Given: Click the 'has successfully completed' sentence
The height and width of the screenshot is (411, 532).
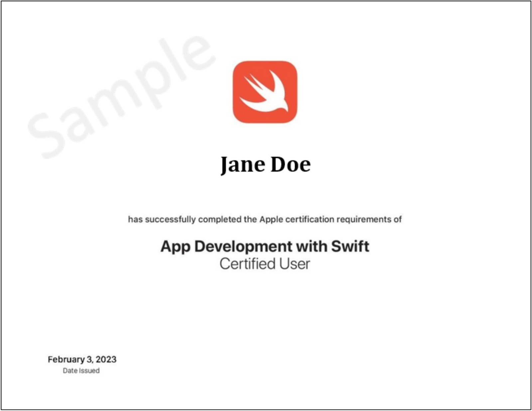Looking at the screenshot, I should pyautogui.click(x=265, y=220).
